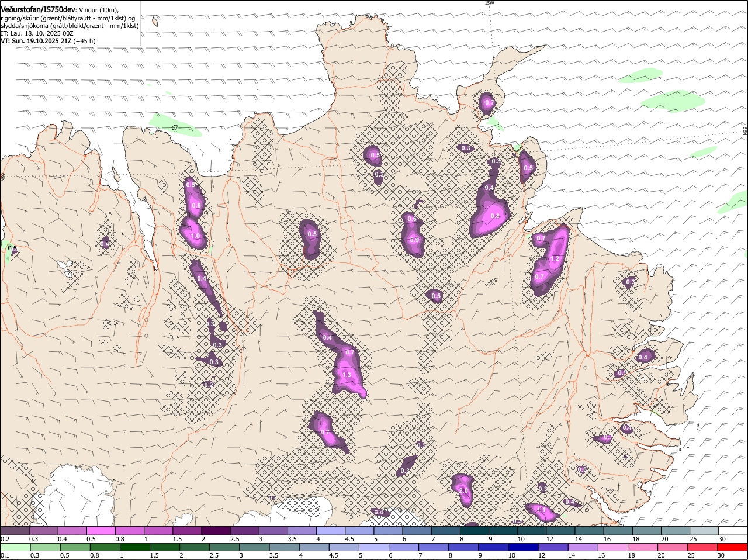The width and height of the screenshot is (748, 560).
Task: Select the 'slydda/snjókoma' legend description line
Action: coord(70,26)
